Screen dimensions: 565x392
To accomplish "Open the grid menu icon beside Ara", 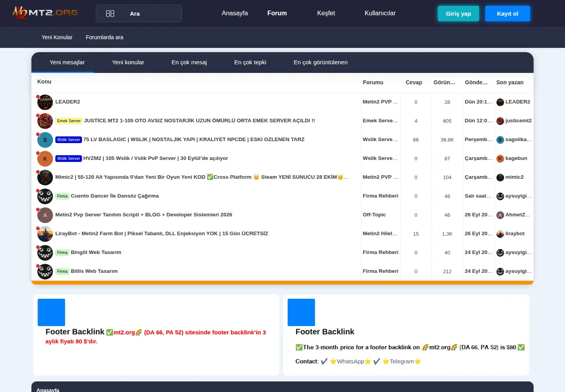I will 110,14.
